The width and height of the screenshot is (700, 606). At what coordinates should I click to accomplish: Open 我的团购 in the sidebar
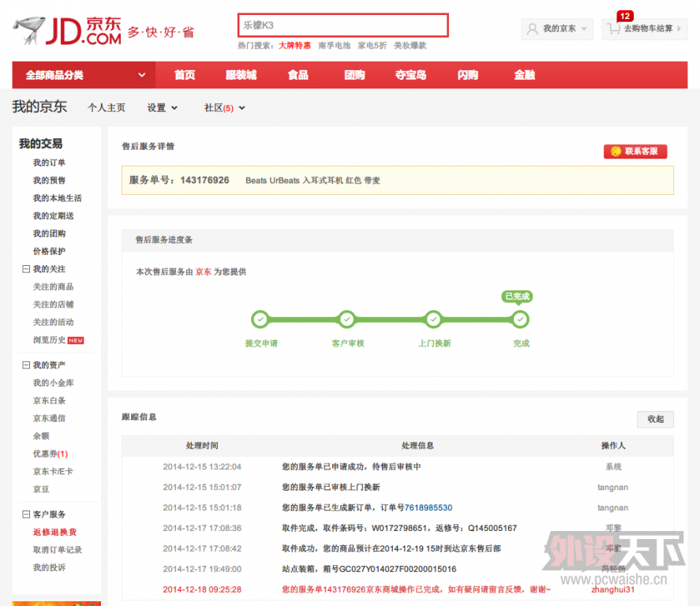point(49,234)
